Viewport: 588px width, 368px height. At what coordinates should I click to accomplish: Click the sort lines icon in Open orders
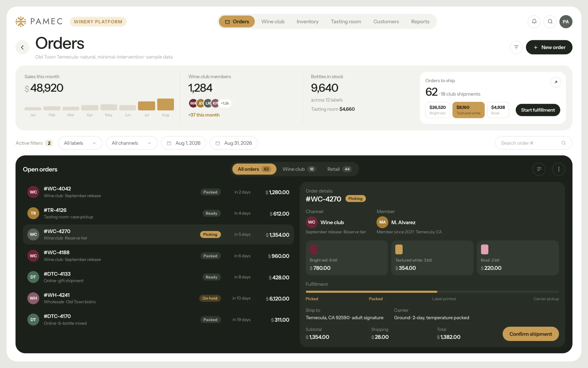539,169
